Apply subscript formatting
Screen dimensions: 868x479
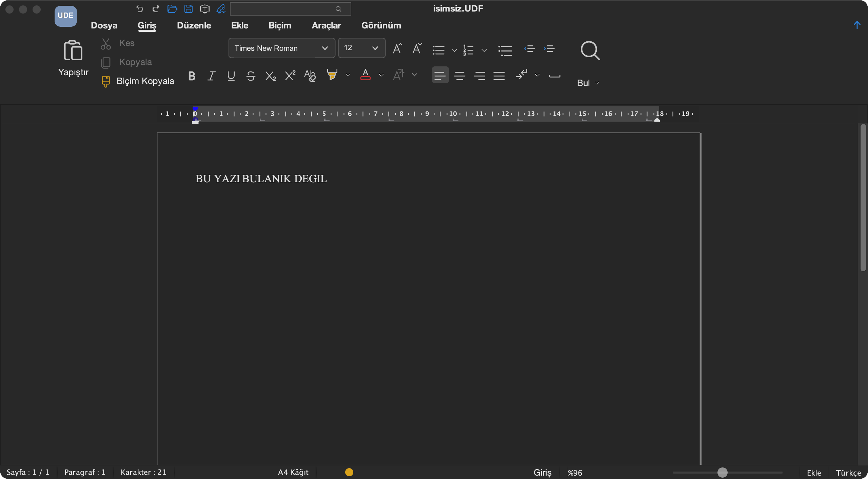click(x=271, y=76)
